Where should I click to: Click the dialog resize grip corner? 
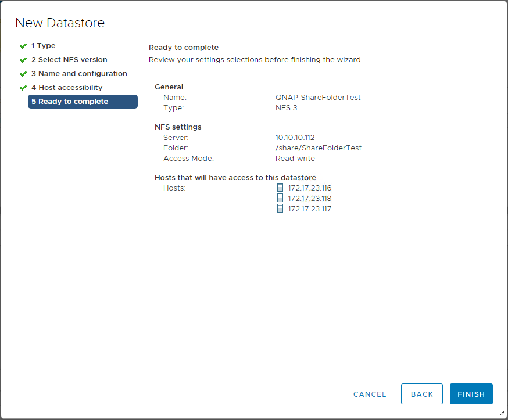tap(502, 414)
